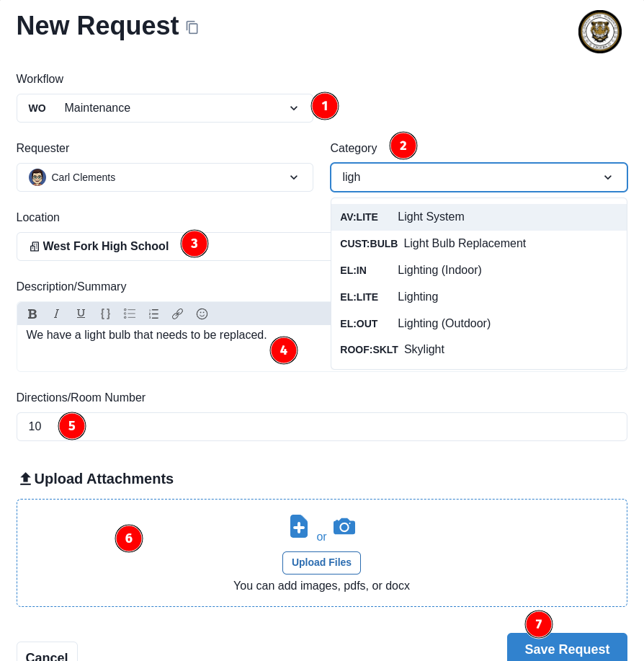Apply italic formatting in description editor

[x=56, y=314]
